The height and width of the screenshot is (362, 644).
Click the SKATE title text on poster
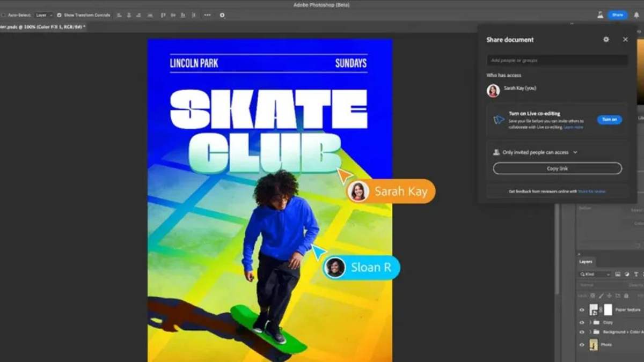click(x=269, y=109)
